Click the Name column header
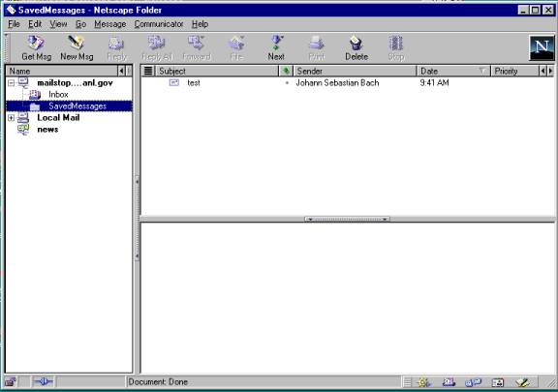Viewport: 558px width, 392px height. tap(62, 71)
